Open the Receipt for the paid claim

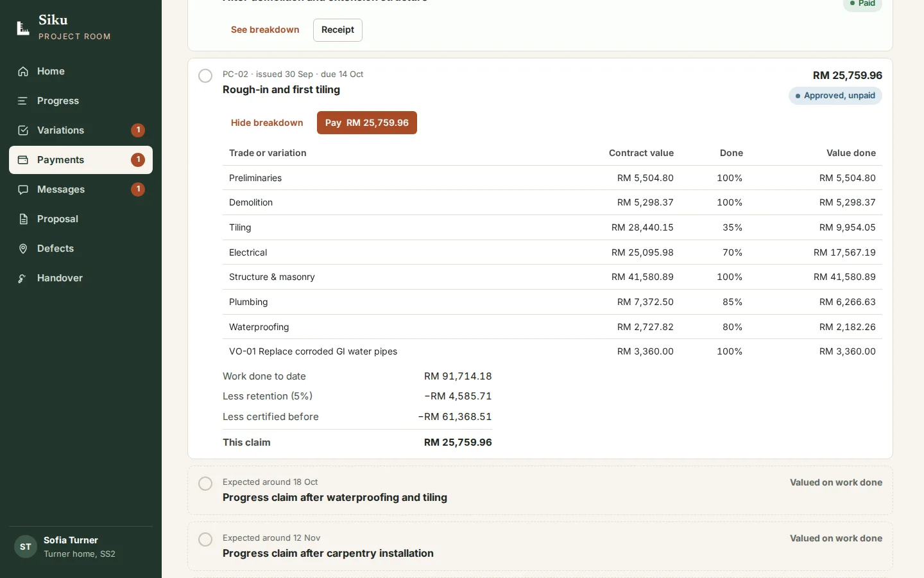[338, 30]
